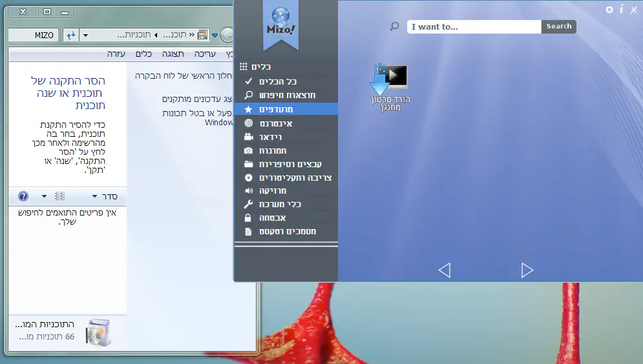This screenshot has height=364, width=643.
Task: Open the 'תצוגה' view menu
Action: point(173,54)
